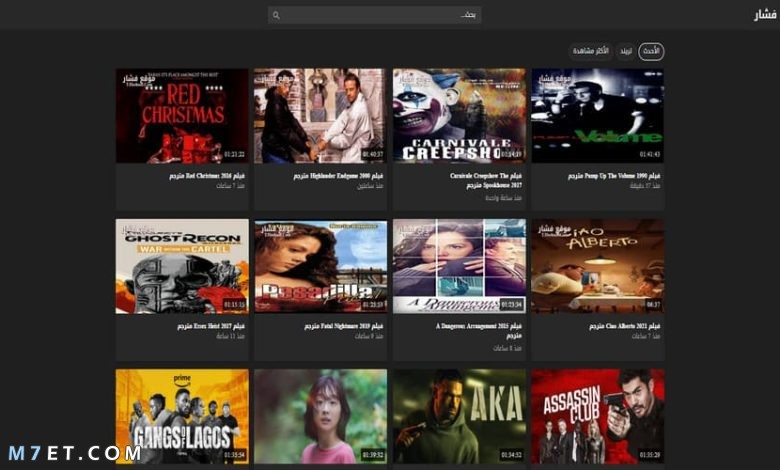Click the Ciao Alberto 2021 title link

click(x=624, y=326)
